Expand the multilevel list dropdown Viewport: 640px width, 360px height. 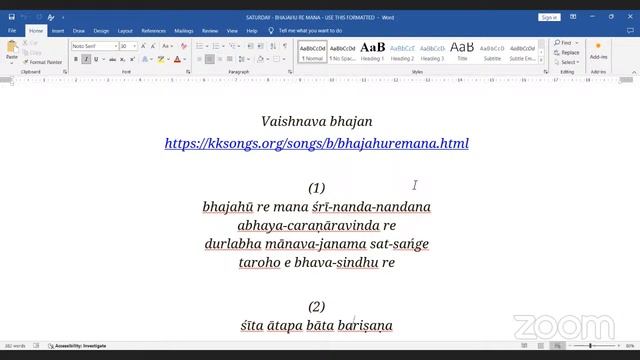[239, 46]
